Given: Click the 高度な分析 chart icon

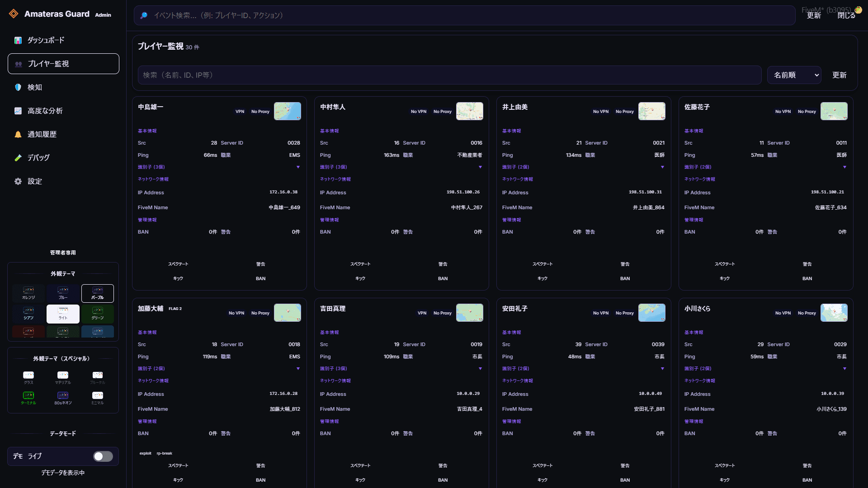Looking at the screenshot, I should pyautogui.click(x=18, y=111).
